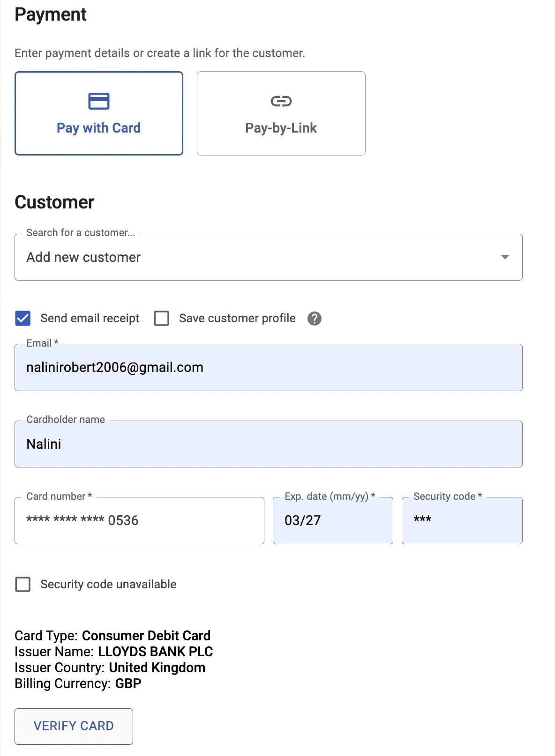Click the Email input field
This screenshot has height=756, width=555.
(x=268, y=368)
